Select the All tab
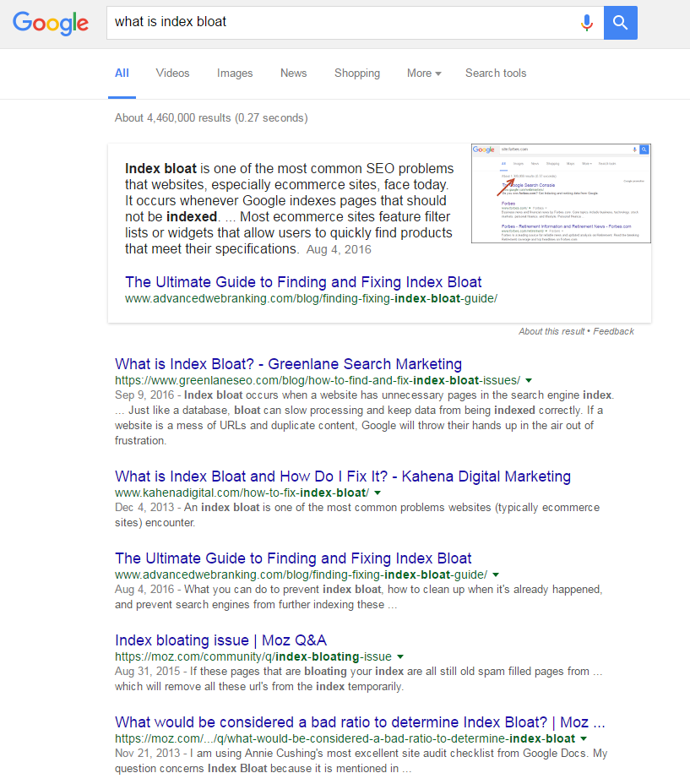Viewport: 690px width, 784px height. [x=122, y=73]
